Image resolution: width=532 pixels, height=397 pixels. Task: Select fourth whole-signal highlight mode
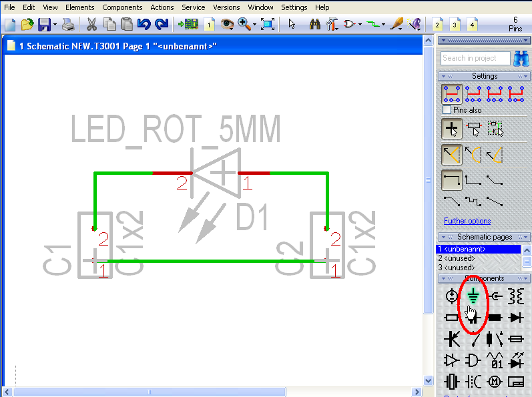(516, 94)
